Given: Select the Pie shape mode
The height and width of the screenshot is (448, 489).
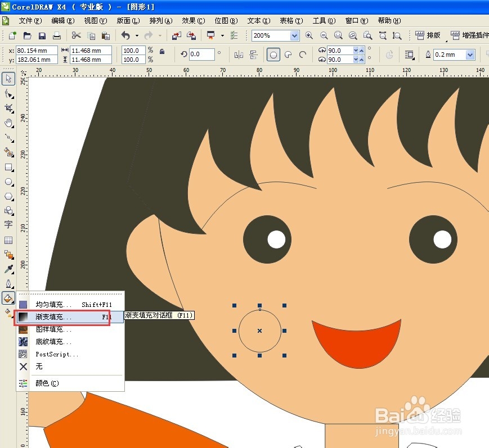Looking at the screenshot, I should tap(288, 55).
